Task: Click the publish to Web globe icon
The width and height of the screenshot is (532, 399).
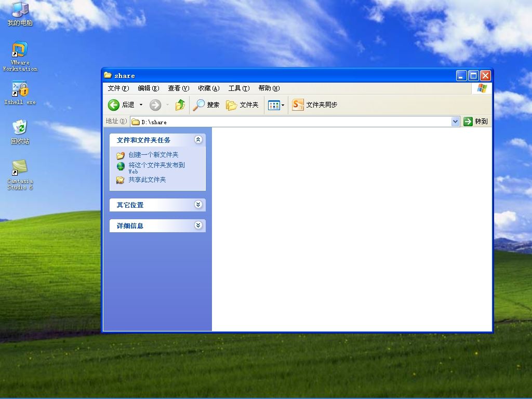Action: pos(121,166)
